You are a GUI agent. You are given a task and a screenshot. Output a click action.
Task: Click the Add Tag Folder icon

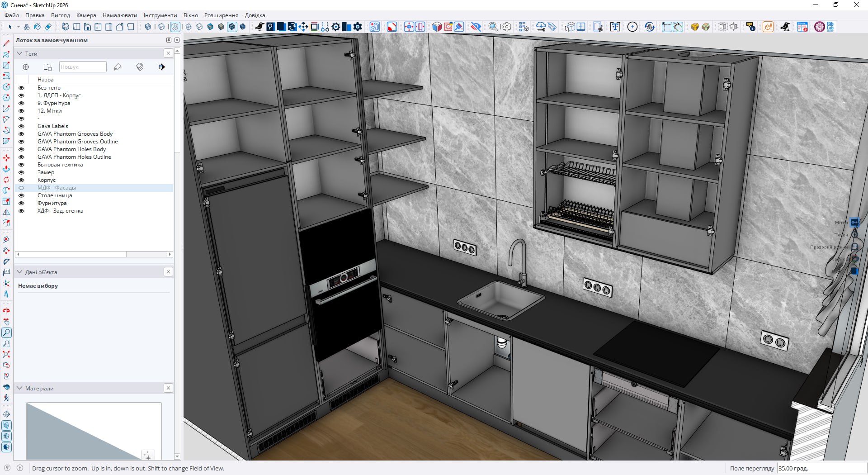pos(47,67)
